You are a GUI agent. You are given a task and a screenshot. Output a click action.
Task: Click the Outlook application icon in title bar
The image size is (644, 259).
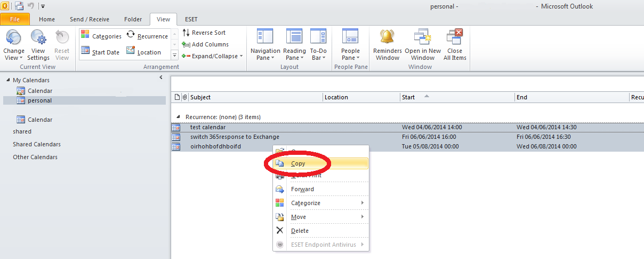pyautogui.click(x=4, y=6)
